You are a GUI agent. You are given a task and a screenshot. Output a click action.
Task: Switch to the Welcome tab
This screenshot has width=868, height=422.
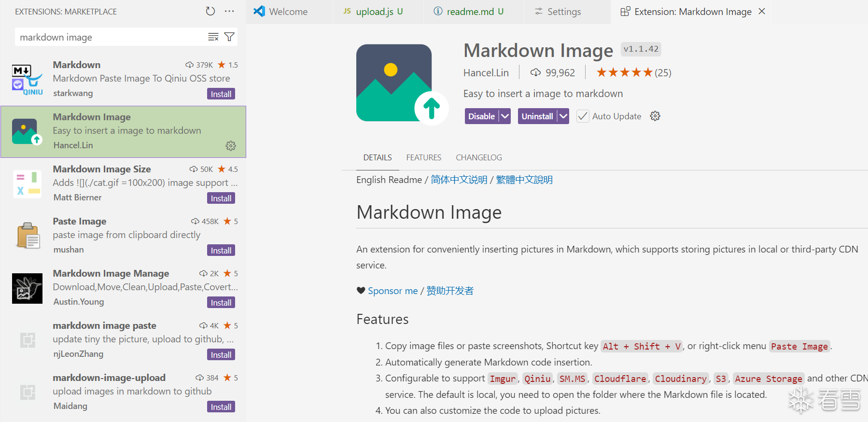tap(288, 12)
